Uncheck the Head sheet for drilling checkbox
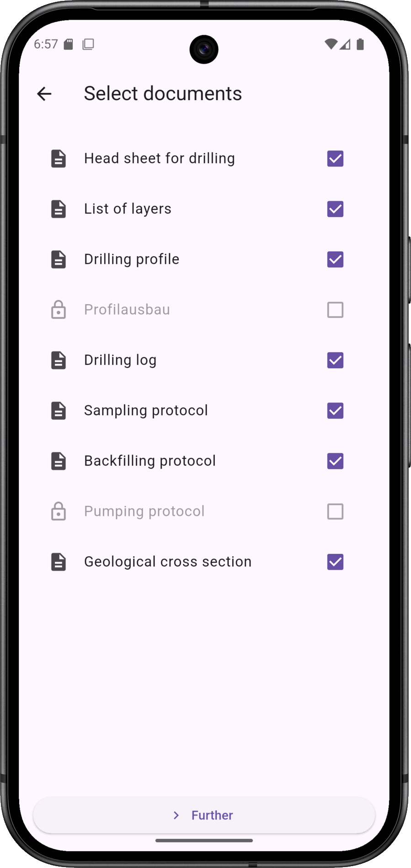411x868 pixels. click(x=335, y=159)
